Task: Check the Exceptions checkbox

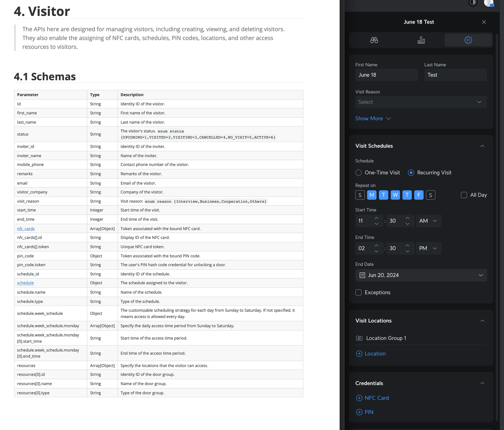Action: [358, 292]
